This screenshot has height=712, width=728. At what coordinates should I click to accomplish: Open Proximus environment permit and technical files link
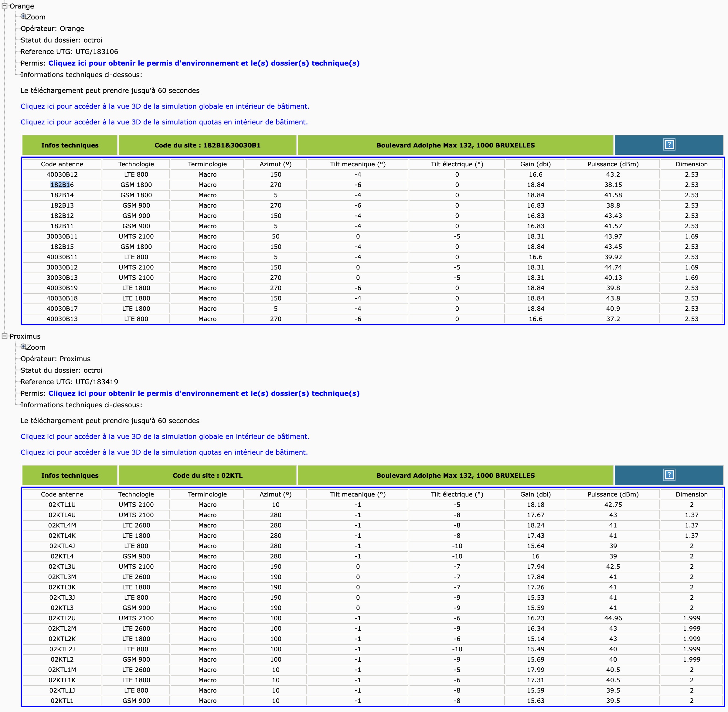coord(204,393)
